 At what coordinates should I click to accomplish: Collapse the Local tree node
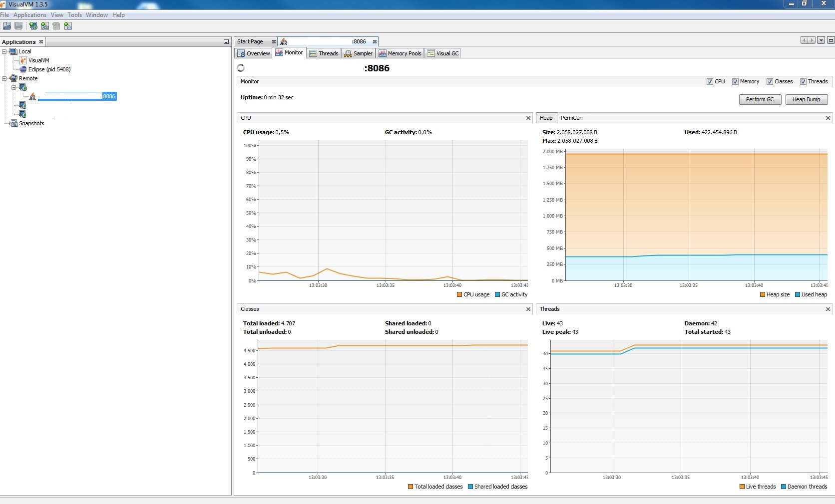point(4,51)
